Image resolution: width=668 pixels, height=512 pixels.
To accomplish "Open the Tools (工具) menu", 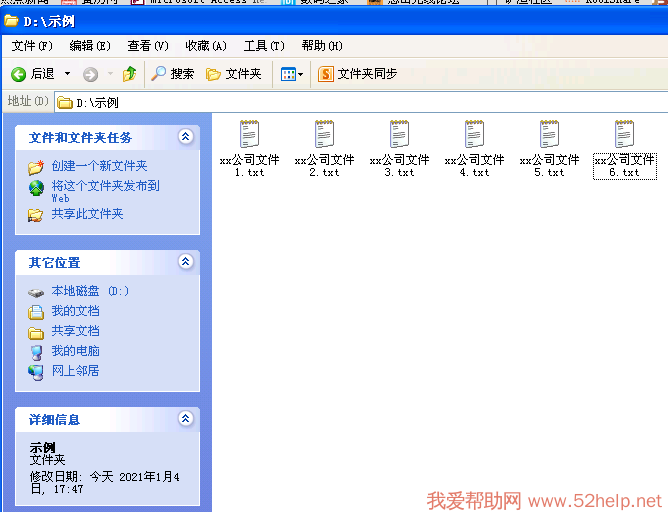I will point(263,46).
